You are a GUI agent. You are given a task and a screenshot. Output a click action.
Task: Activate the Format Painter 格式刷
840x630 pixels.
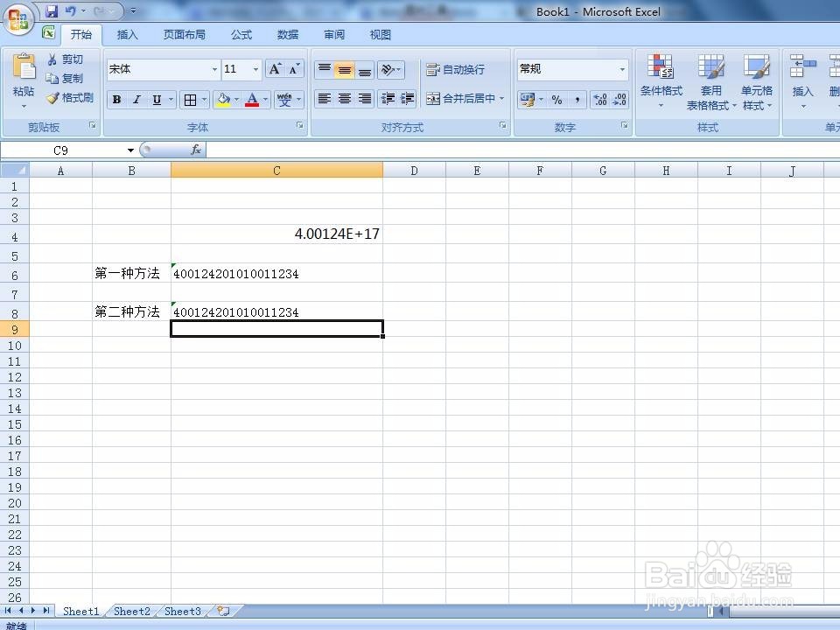70,97
